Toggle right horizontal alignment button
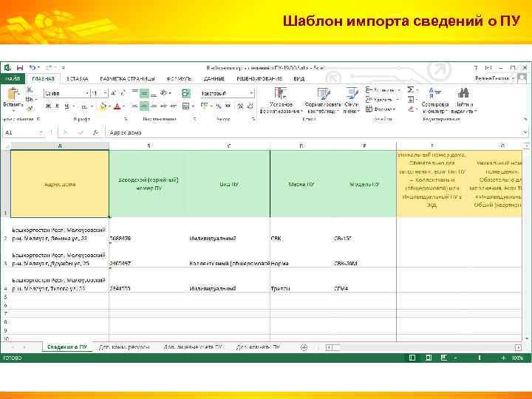The image size is (532, 399). pyautogui.click(x=154, y=106)
